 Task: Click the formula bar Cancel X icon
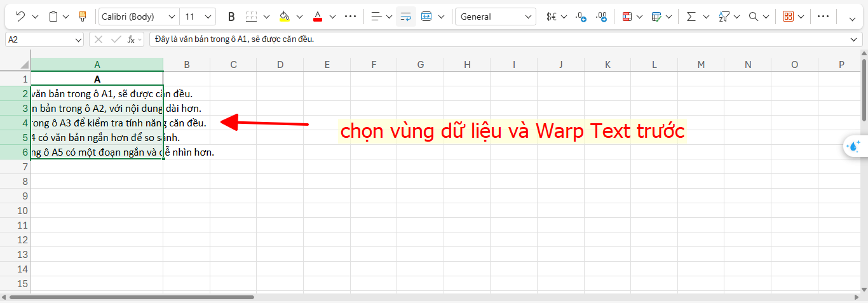click(x=98, y=39)
